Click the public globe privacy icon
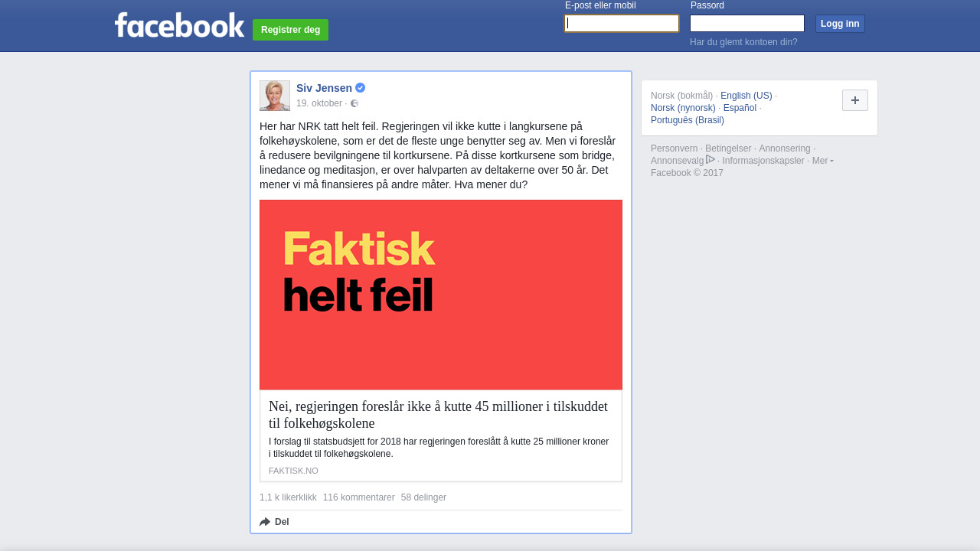This screenshot has width=980, height=551. click(x=354, y=103)
